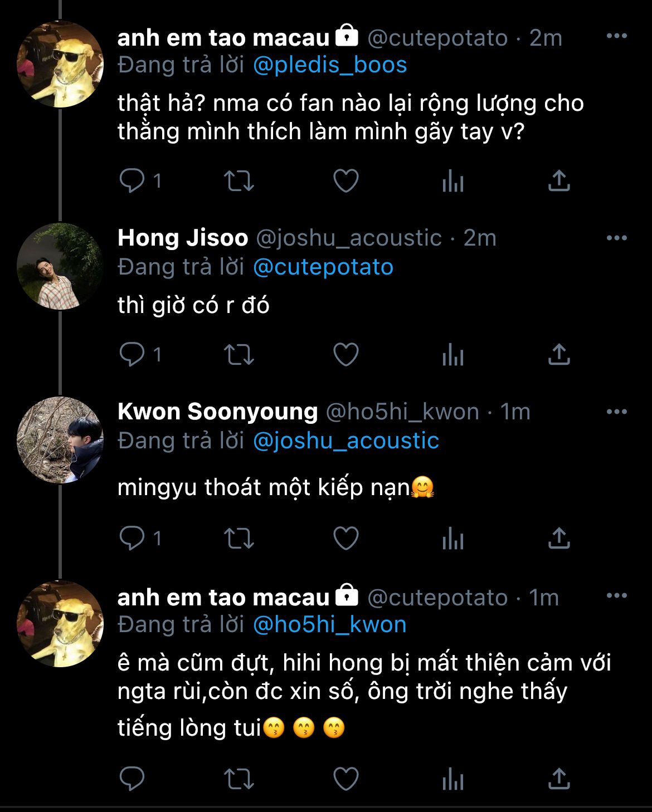Reply to the last cutepotato tweet
This screenshot has width=652, height=812.
[133, 779]
